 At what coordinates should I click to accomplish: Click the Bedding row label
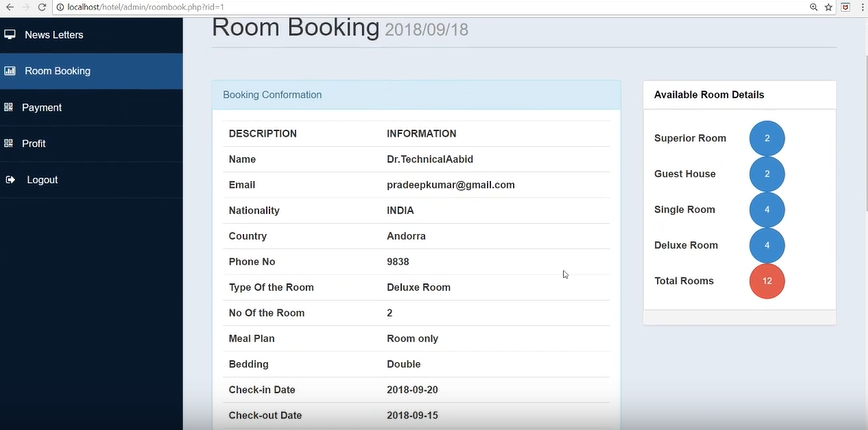[249, 364]
